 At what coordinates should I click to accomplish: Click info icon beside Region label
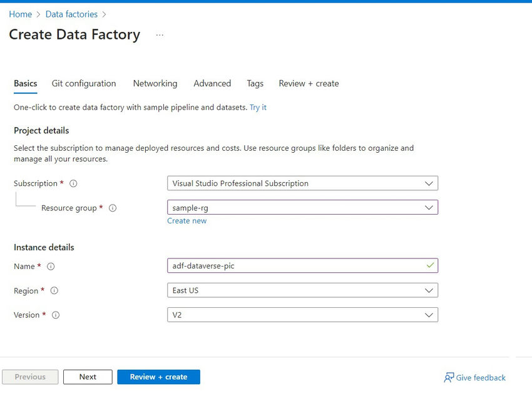click(x=54, y=291)
